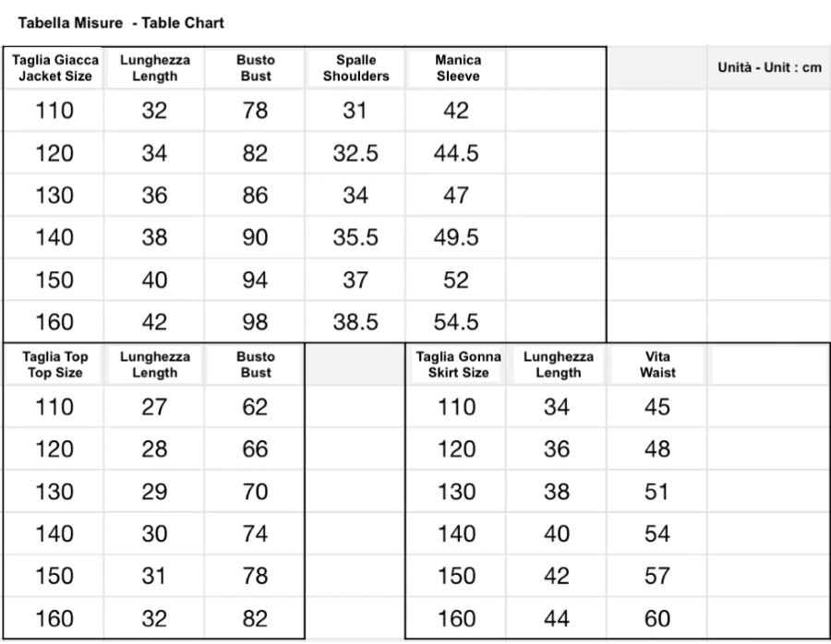Viewport: 831px width, 644px height.
Task: Click the Taglia Giacca Jacket Size header
Action: pos(54,67)
